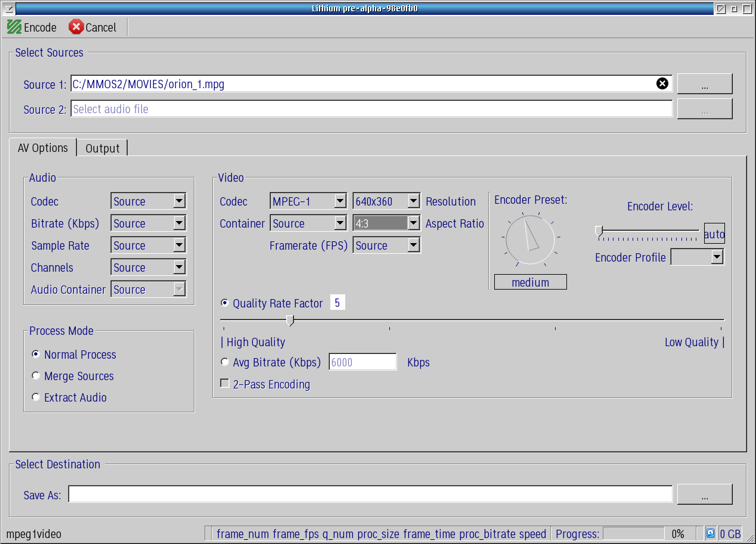Open the Audio Bitrate (Kbps) dropdown
The width and height of the screenshot is (756, 544).
tap(148, 223)
